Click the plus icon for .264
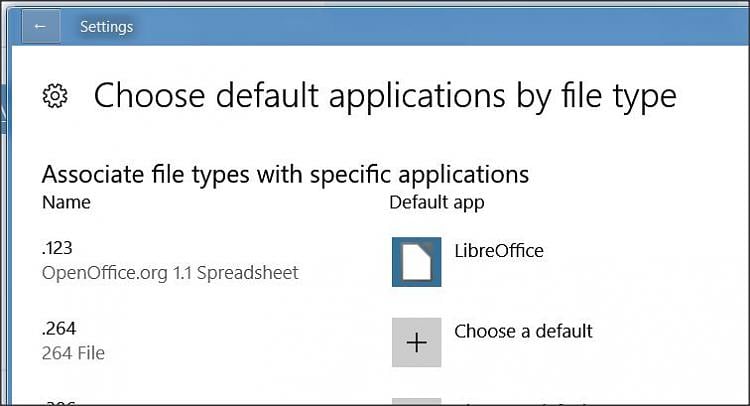Viewport: 750px width, 406px height. tap(417, 342)
